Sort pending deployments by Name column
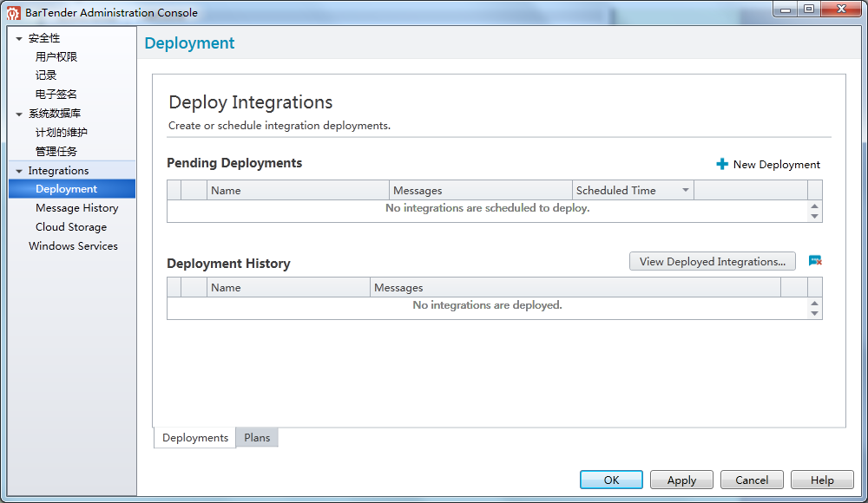Screen dimensions: 868x503 pyautogui.click(x=298, y=190)
